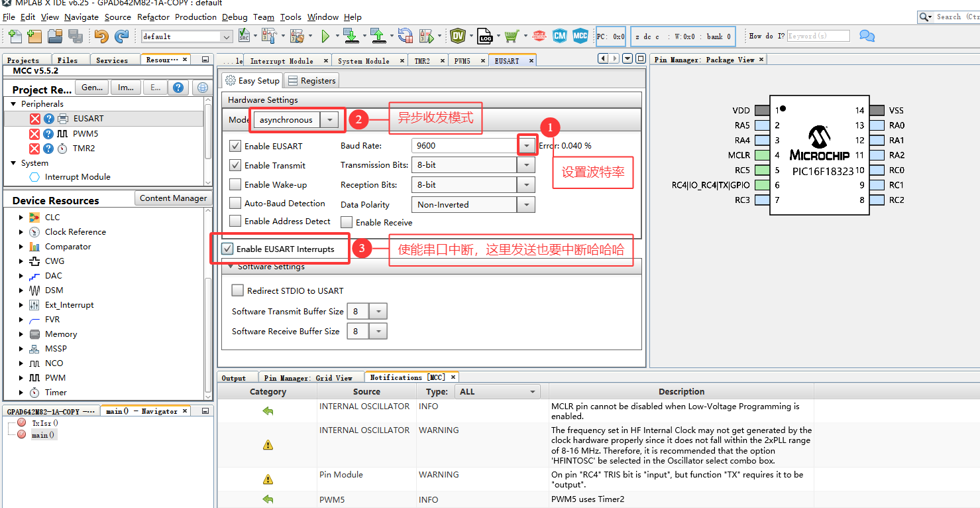Remove PWM5 with its red X icon
The height and width of the screenshot is (508, 980).
(35, 133)
